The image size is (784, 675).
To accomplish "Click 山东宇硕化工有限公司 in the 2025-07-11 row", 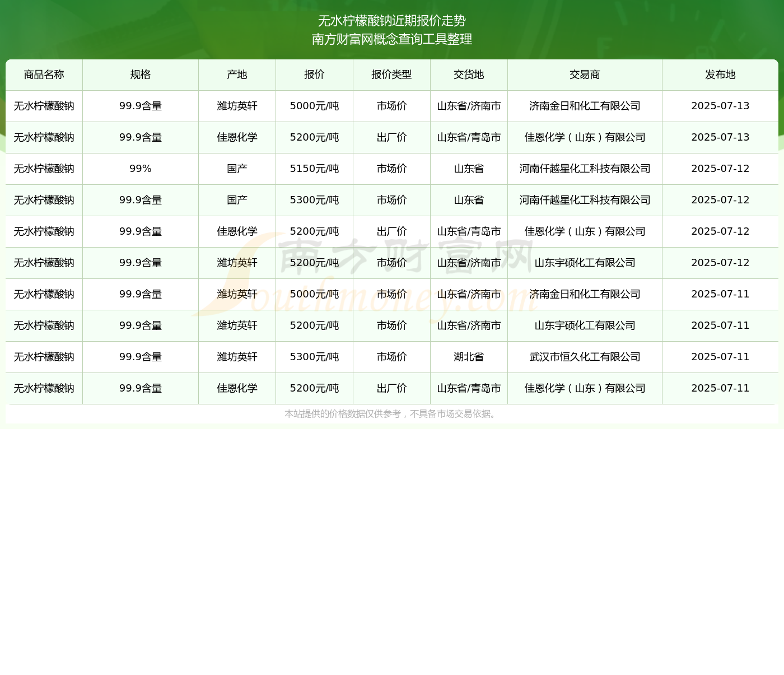I will pyautogui.click(x=585, y=325).
